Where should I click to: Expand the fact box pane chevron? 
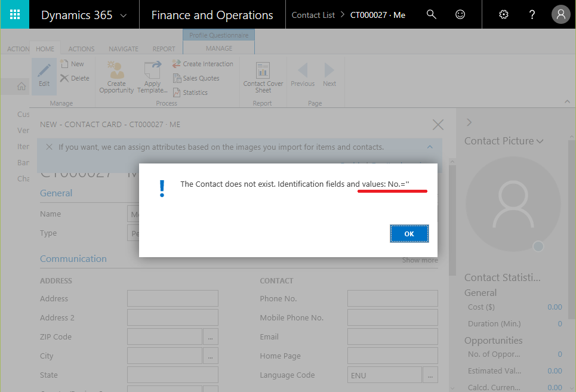pyautogui.click(x=469, y=122)
